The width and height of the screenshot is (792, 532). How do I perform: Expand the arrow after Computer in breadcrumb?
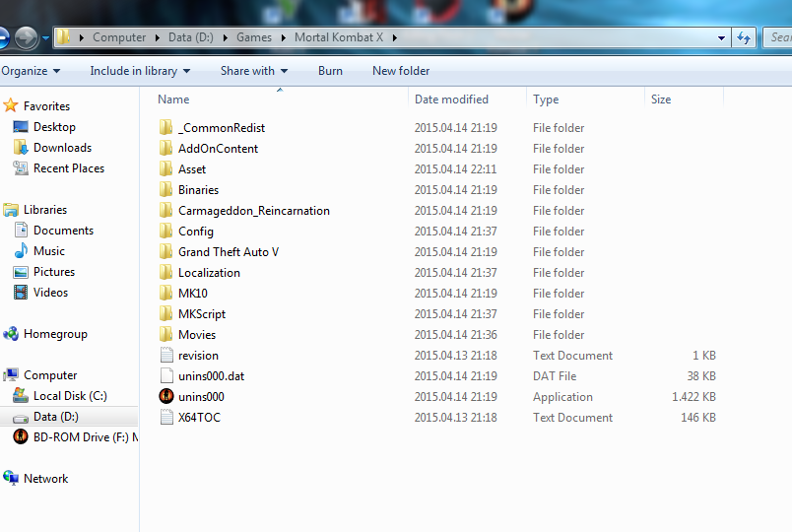157,37
